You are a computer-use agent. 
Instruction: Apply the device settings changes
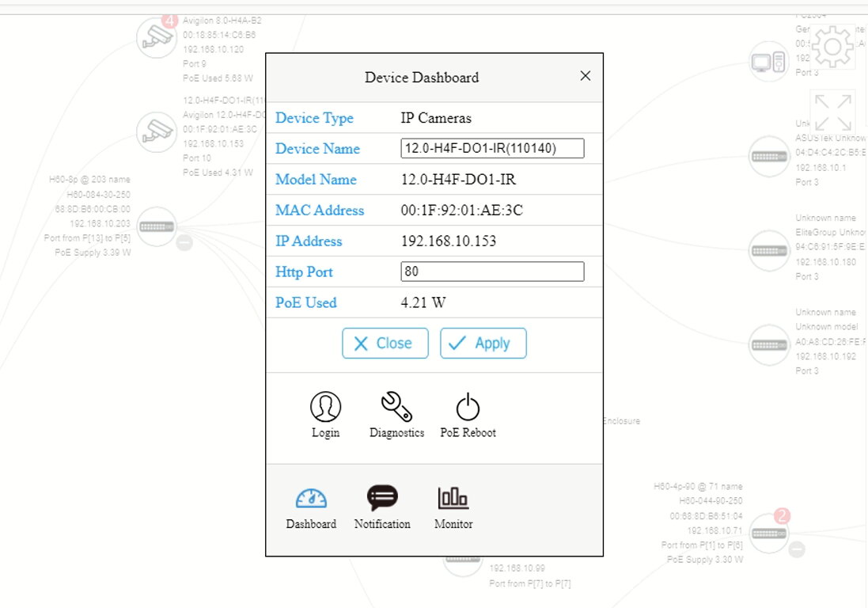(483, 344)
